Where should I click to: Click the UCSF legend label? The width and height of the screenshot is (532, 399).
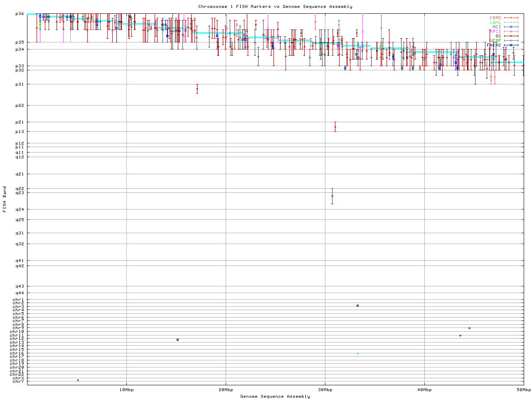point(495,41)
